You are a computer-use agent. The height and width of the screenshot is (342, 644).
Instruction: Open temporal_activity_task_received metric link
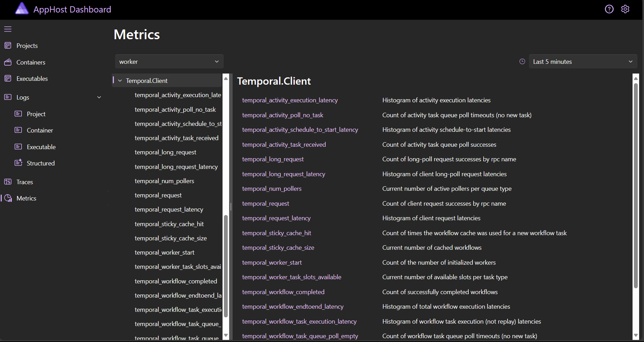coord(284,145)
